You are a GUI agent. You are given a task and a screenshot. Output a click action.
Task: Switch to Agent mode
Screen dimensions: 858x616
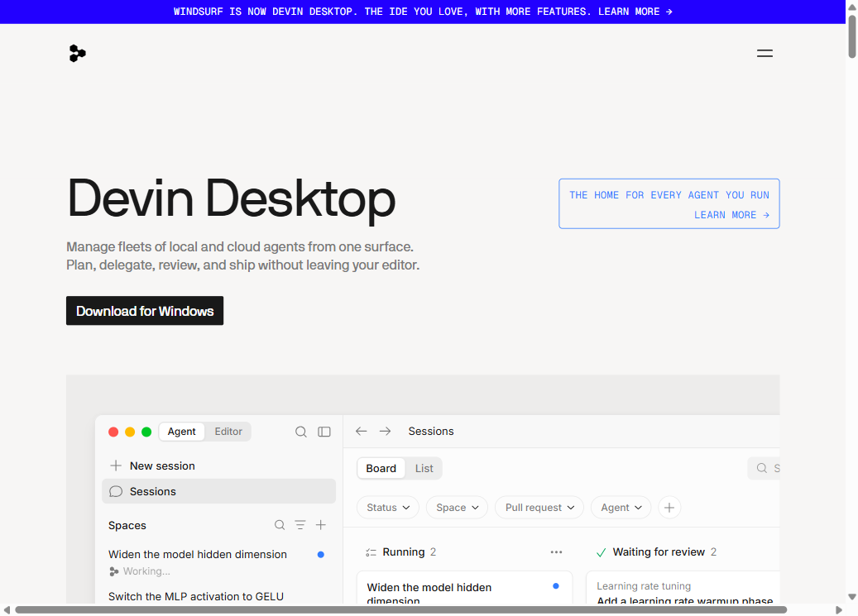pyautogui.click(x=182, y=432)
